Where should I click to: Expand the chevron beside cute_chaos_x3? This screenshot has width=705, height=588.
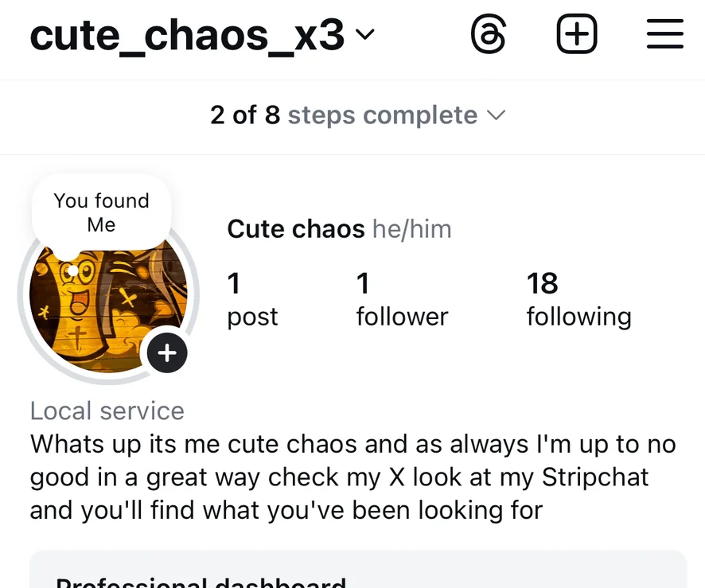(x=365, y=35)
